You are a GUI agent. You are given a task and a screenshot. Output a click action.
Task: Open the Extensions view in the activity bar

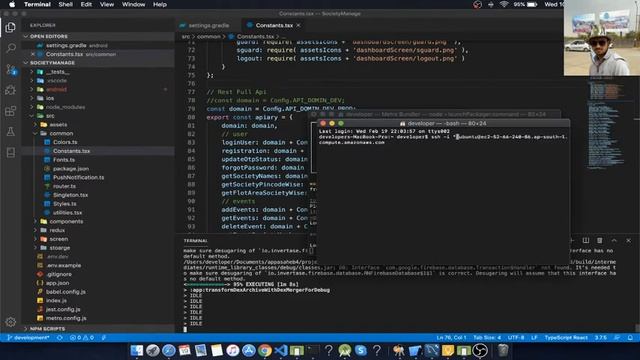pyautogui.click(x=11, y=111)
